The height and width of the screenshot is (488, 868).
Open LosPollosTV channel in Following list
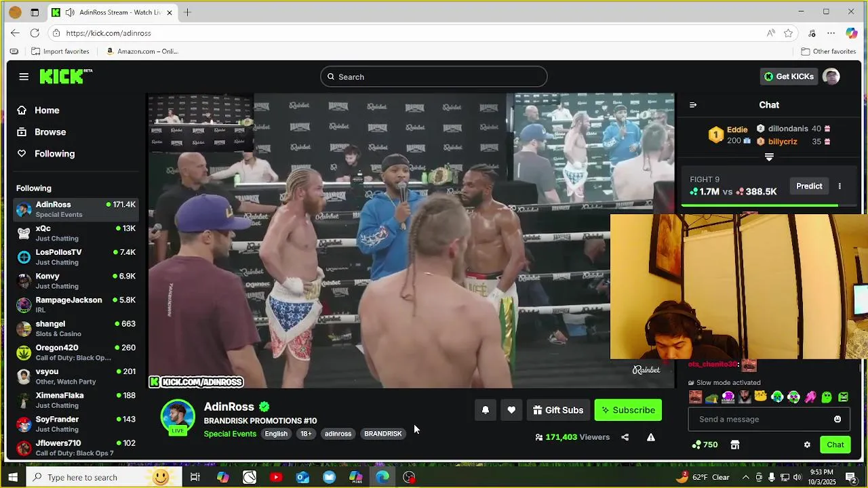click(x=76, y=257)
